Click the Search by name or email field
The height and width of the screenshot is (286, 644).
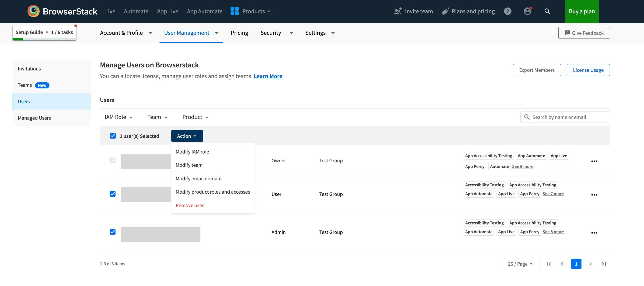565,117
